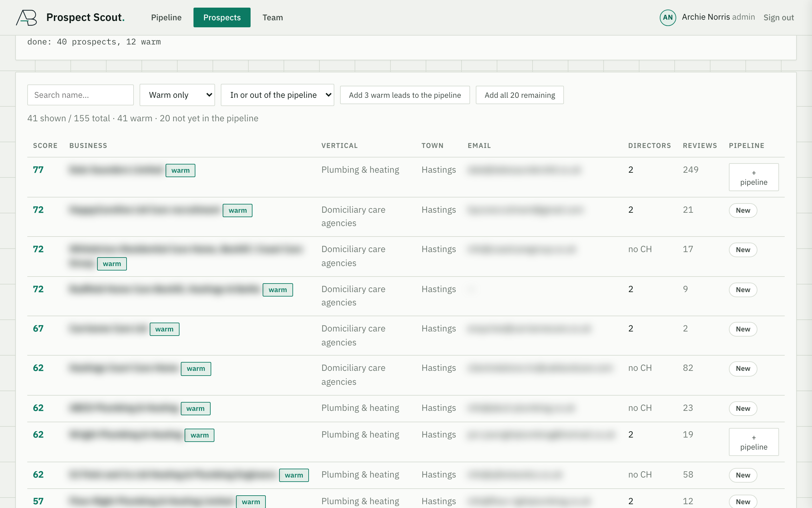This screenshot has width=812, height=508.
Task: Click the New status on the 9-review row
Action: (x=743, y=290)
